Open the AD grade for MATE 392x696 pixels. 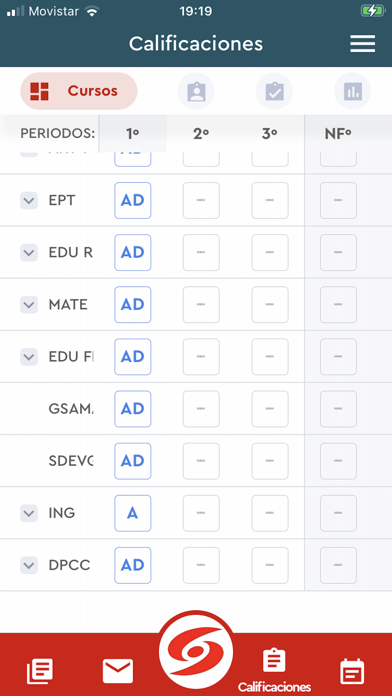[133, 304]
